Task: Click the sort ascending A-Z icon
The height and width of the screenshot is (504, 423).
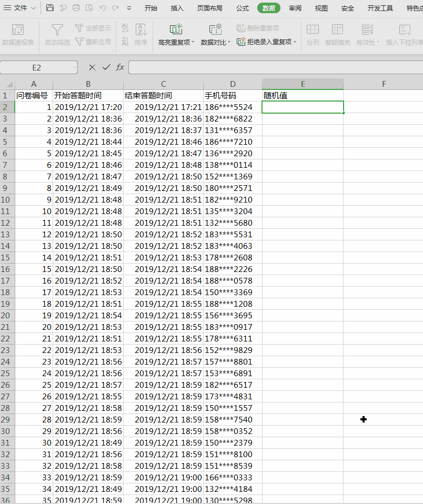Action: (x=125, y=28)
